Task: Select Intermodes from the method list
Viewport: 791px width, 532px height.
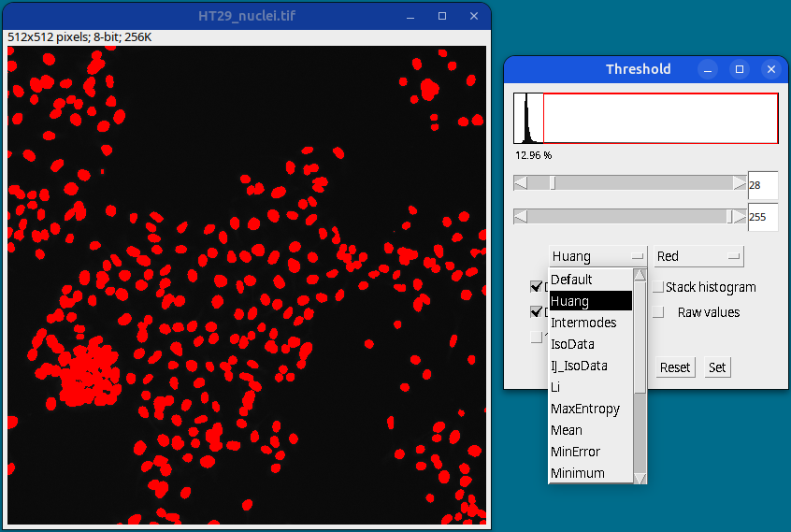Action: click(583, 323)
